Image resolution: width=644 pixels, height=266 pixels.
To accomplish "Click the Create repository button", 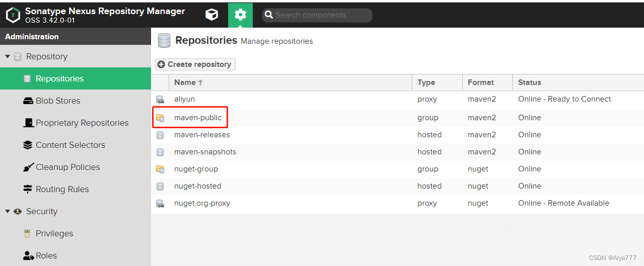I will pyautogui.click(x=195, y=64).
